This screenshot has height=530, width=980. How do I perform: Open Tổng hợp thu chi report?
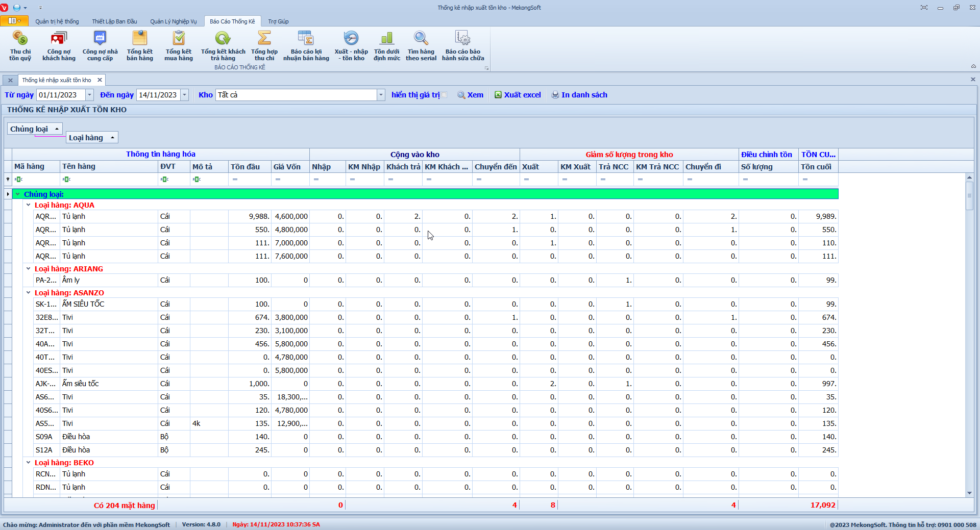[264, 45]
